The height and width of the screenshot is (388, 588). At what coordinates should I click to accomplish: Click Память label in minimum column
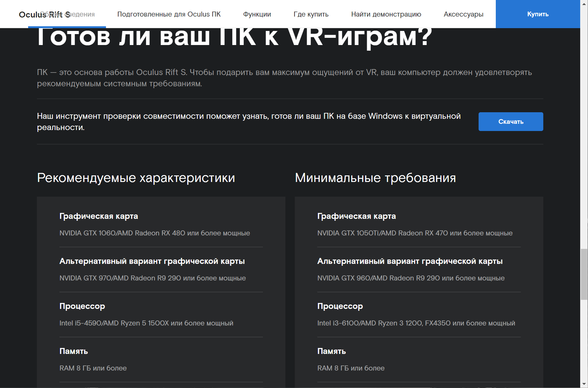click(x=332, y=351)
